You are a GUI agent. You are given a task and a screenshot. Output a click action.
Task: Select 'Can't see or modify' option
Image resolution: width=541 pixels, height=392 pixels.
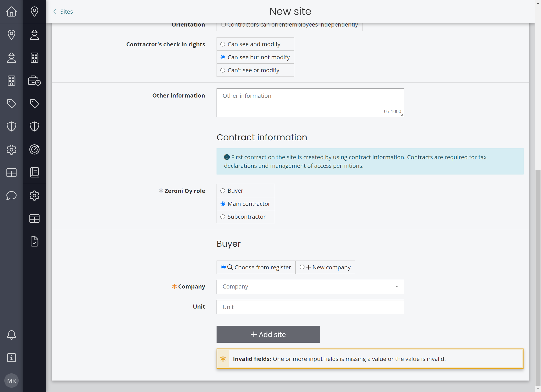[x=255, y=70]
